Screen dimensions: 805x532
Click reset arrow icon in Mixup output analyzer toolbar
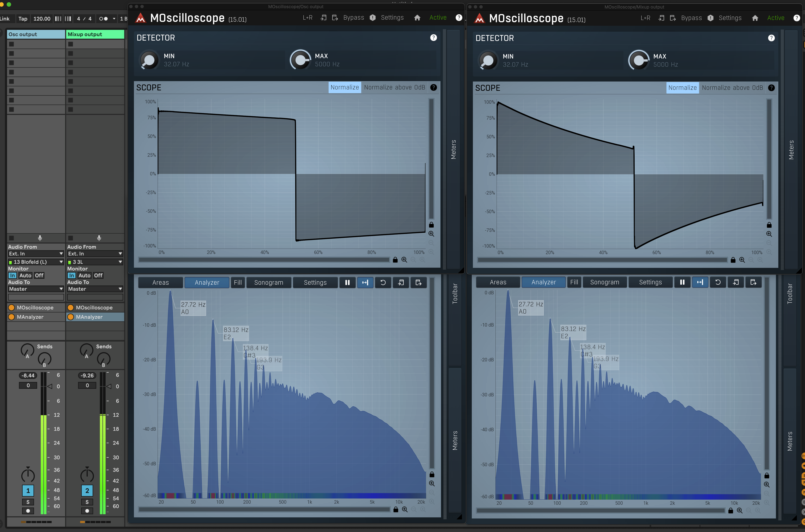(718, 282)
